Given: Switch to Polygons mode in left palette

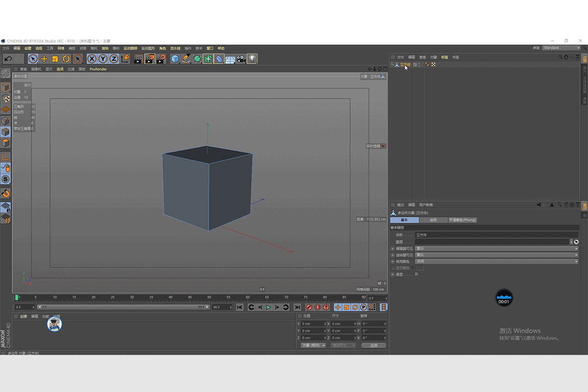Looking at the screenshot, I should point(5,143).
